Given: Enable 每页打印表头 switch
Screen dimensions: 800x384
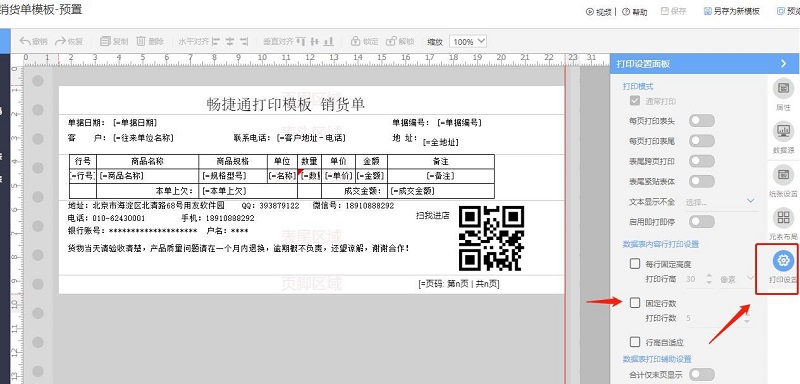Looking at the screenshot, I should coord(702,121).
